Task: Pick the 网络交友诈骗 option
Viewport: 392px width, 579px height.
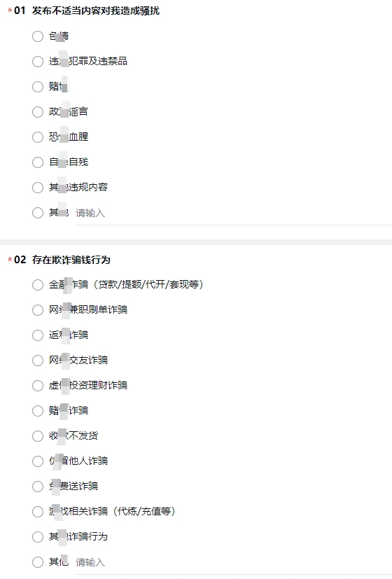Action: [x=38, y=361]
